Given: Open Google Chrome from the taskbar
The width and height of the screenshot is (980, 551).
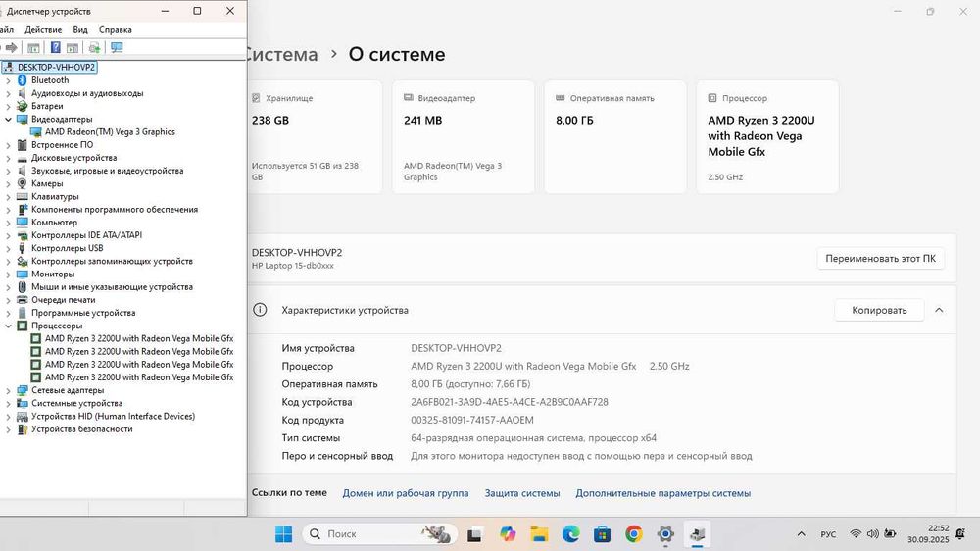Looking at the screenshot, I should click(634, 534).
